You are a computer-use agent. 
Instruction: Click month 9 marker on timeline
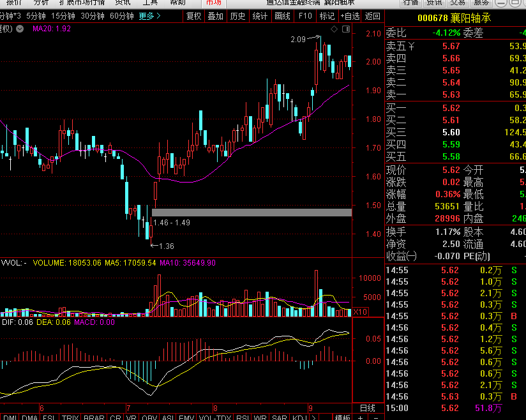point(310,409)
